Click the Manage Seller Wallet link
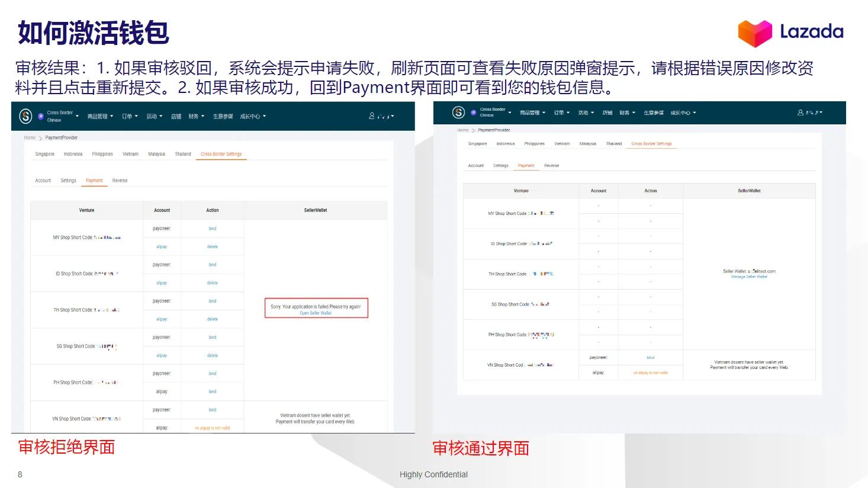 (750, 277)
